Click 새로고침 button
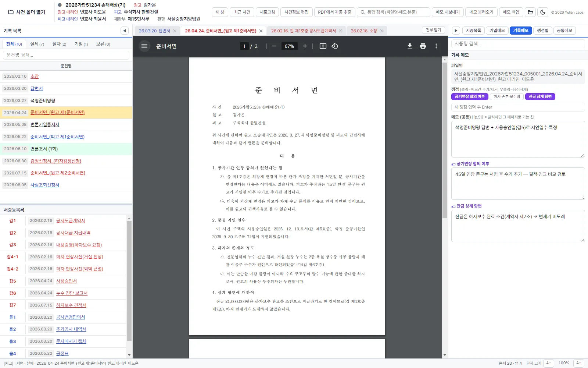Image resolution: width=588 pixels, height=368 pixels. tap(267, 12)
